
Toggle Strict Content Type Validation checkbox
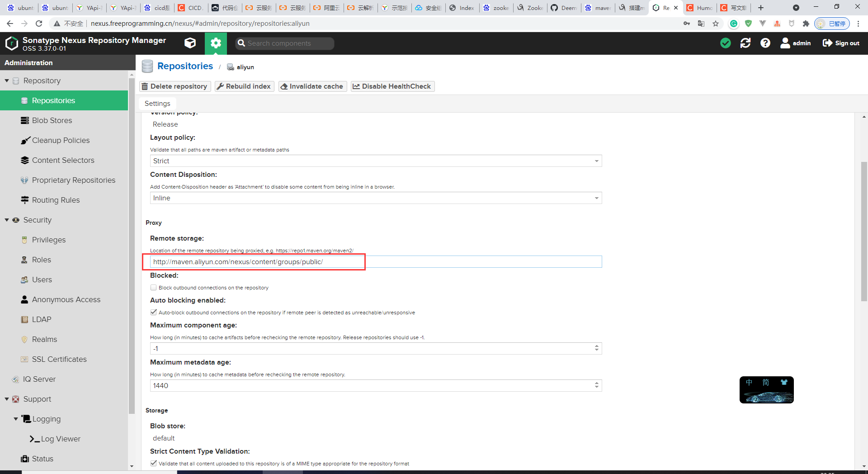(x=154, y=464)
